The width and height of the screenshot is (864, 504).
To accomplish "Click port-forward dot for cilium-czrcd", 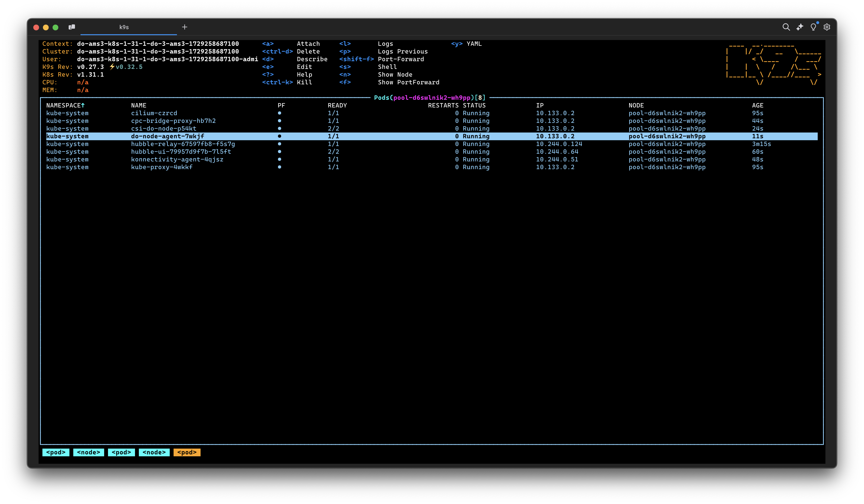I will [279, 113].
